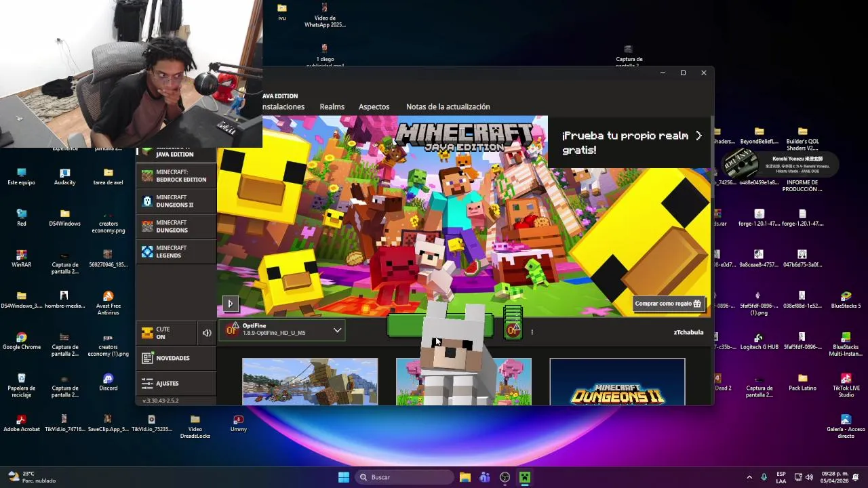Image resolution: width=868 pixels, height=488 pixels.
Task: Select the Ummy desktop icon
Action: 238,423
